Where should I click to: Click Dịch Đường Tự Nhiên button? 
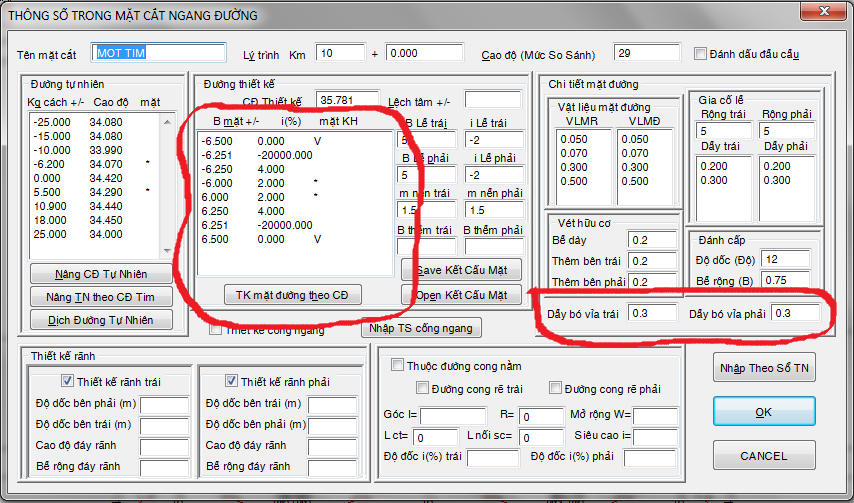coord(101,320)
